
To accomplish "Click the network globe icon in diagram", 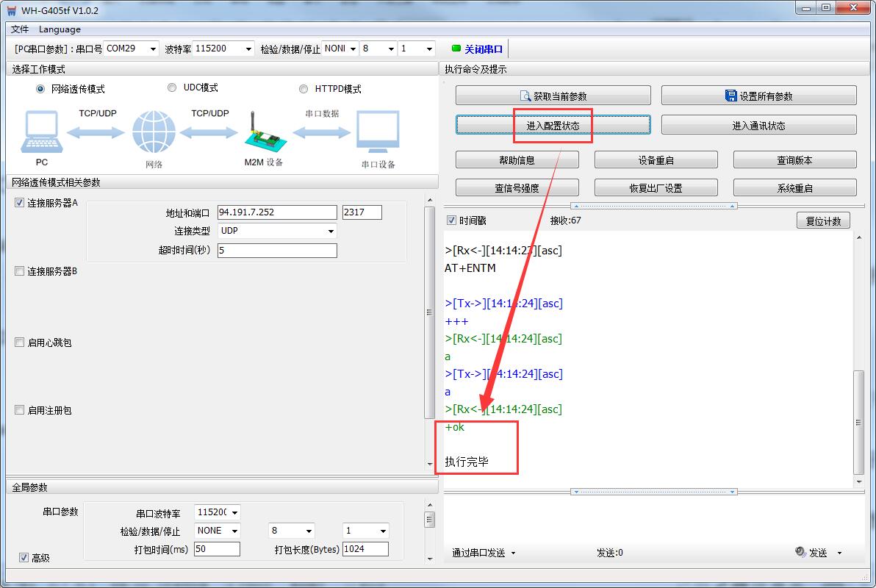I will click(x=154, y=133).
